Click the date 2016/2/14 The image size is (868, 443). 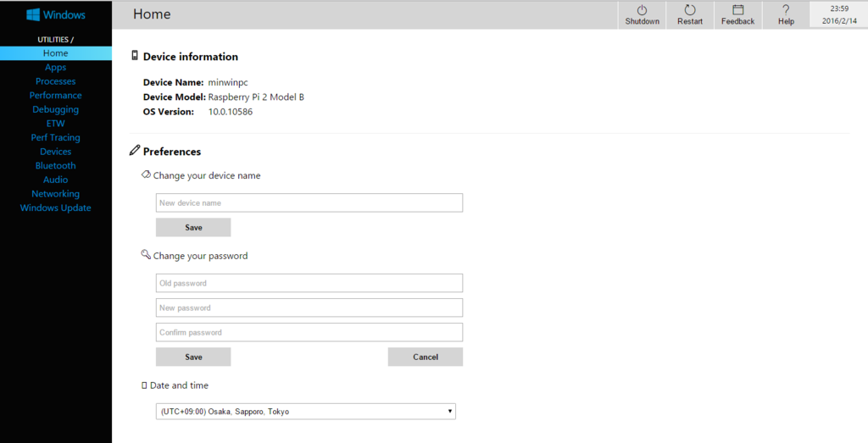tap(839, 21)
